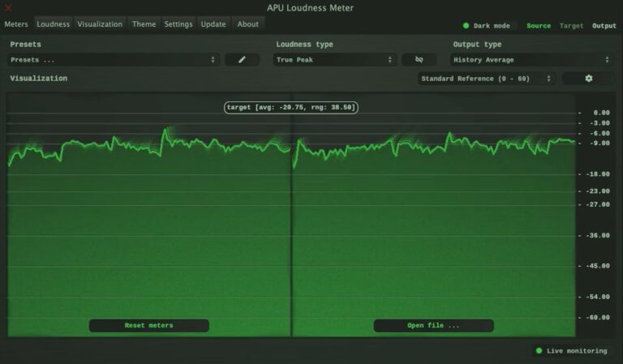The height and width of the screenshot is (364, 623).
Task: Click the Presets section heading
Action: click(25, 45)
